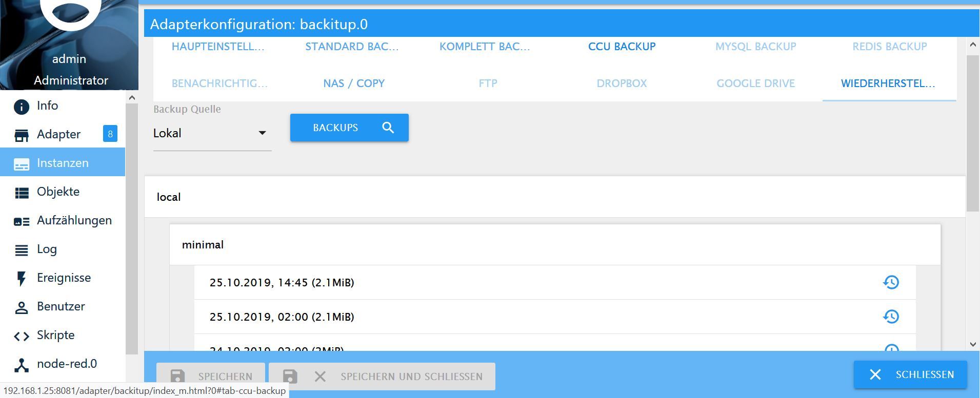
Task: Click the Skripte code icon
Action: point(21,336)
